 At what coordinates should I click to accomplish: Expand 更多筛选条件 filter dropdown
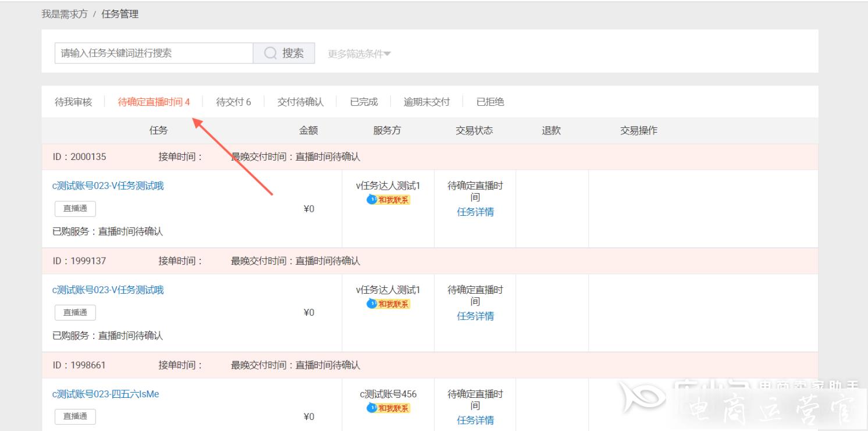coord(360,54)
